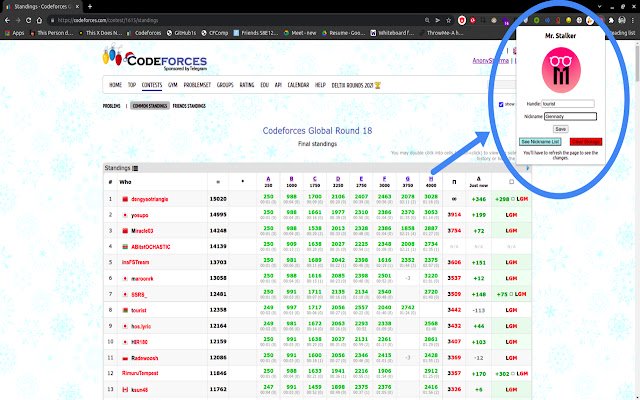Close the Standings - Codeforces tab

tap(77, 7)
